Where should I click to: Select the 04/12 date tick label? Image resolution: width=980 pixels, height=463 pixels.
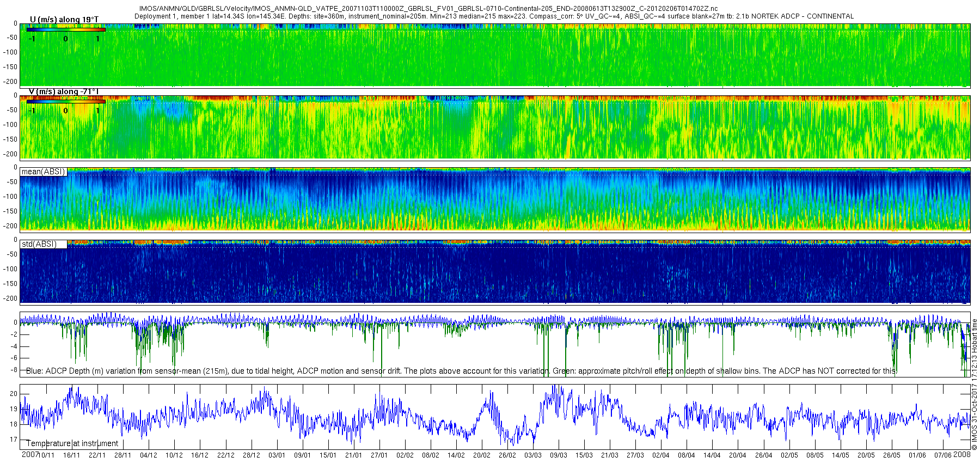pyautogui.click(x=149, y=455)
